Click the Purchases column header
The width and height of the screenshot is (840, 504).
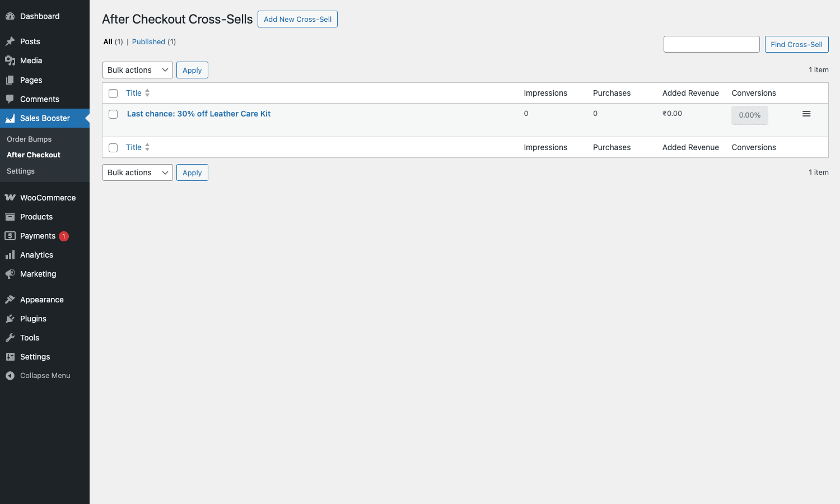click(612, 93)
